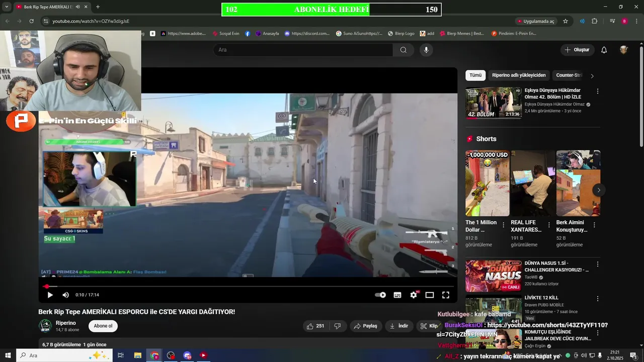Open options for 'REAL LIFE XANTARES' short

coord(549,225)
